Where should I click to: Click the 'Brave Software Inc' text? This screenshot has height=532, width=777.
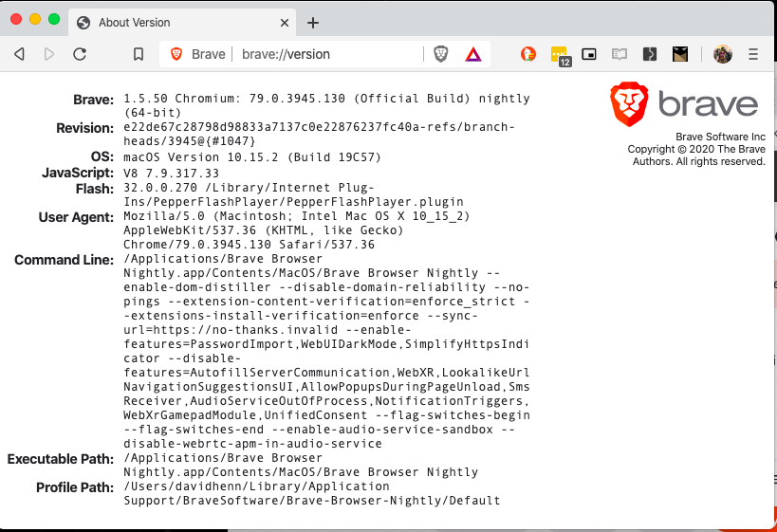coord(720,137)
